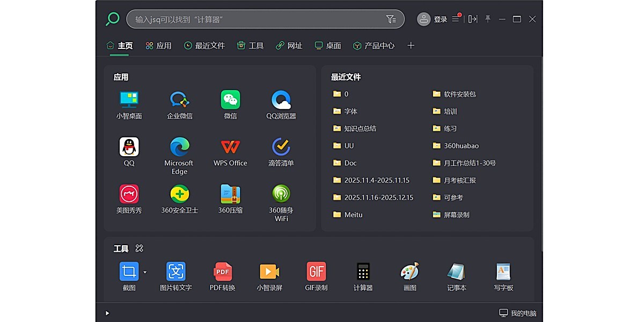Launch the PDF转换 converter
This screenshot has width=644, height=322.
[223, 272]
